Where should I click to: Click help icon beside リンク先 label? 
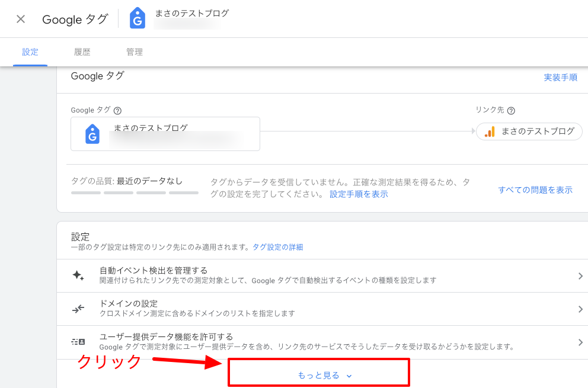click(511, 111)
